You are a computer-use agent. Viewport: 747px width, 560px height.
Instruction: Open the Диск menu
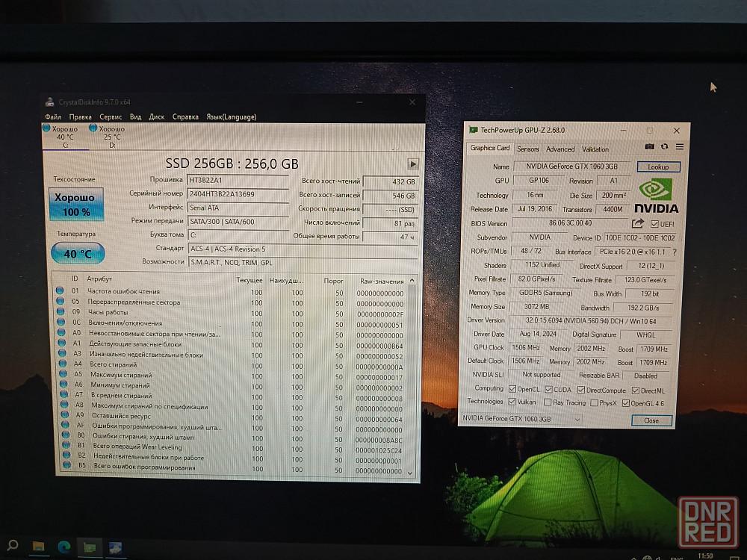point(157,116)
